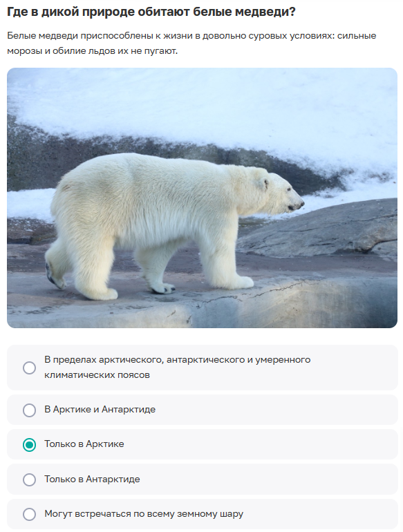Click the word «шару» in the last answer
Image resolution: width=403 pixels, height=532 pixels.
pyautogui.click(x=232, y=513)
